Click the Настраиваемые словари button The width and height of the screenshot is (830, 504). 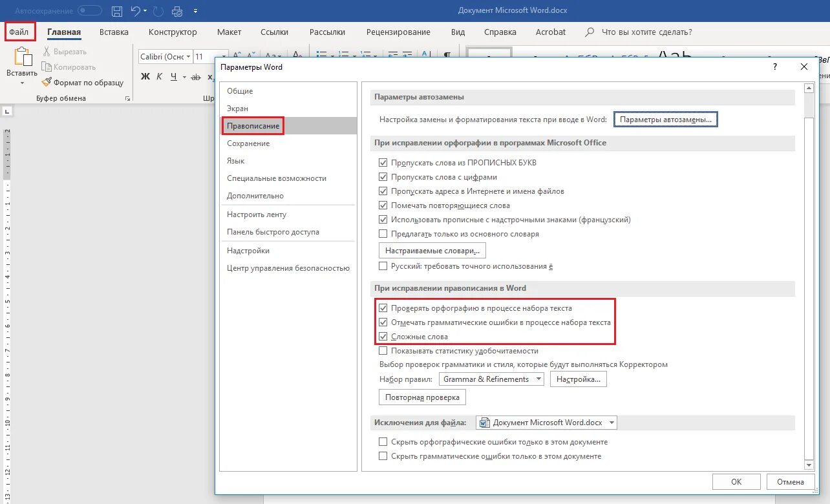(432, 250)
